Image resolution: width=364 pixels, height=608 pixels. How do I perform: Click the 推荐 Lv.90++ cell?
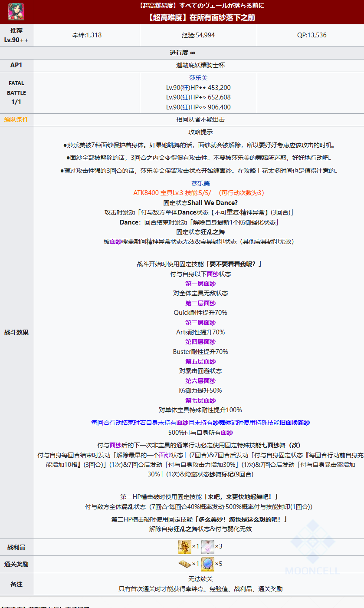pos(16,35)
